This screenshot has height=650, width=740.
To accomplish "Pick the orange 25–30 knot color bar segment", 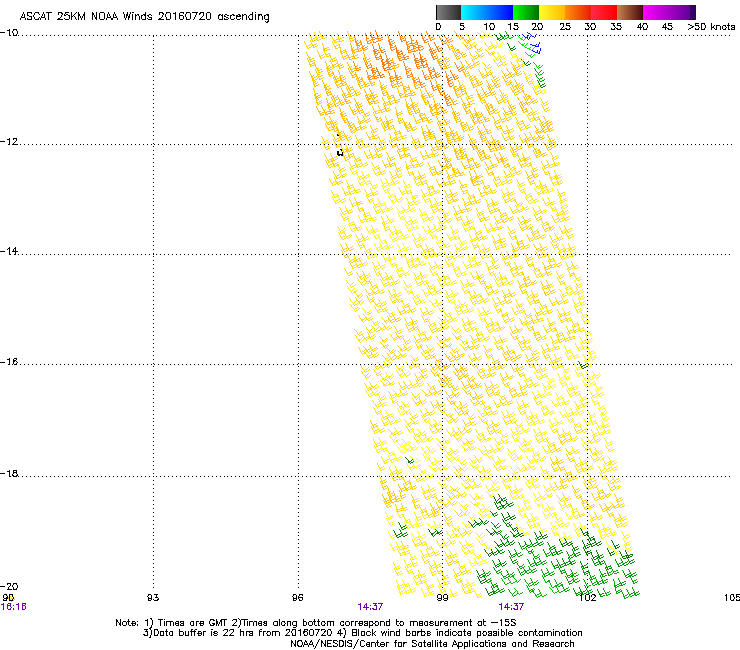I will point(578,12).
